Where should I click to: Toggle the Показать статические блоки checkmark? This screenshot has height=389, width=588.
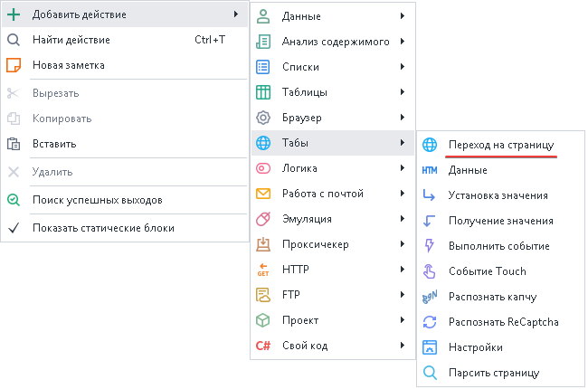coord(14,228)
